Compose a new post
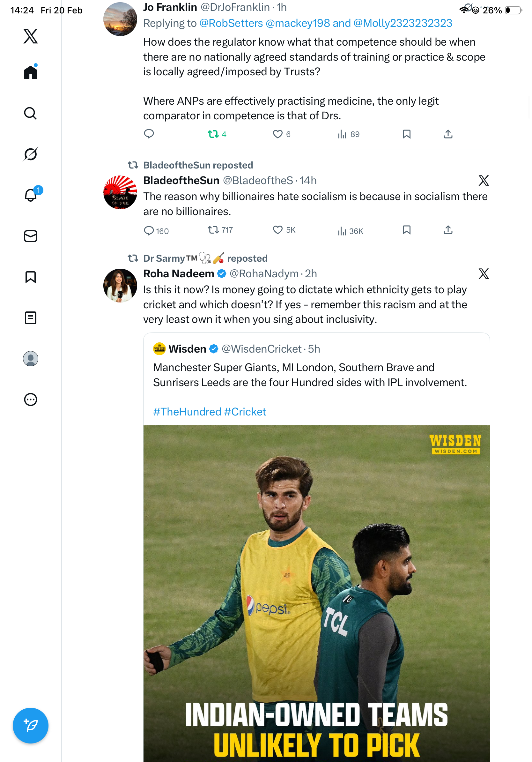 click(31, 726)
